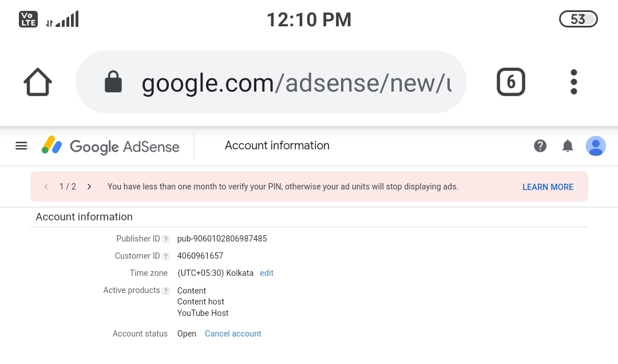Screen dimensions: 618x364
Task: Tap the padlock icon in the address bar
Action: [113, 81]
